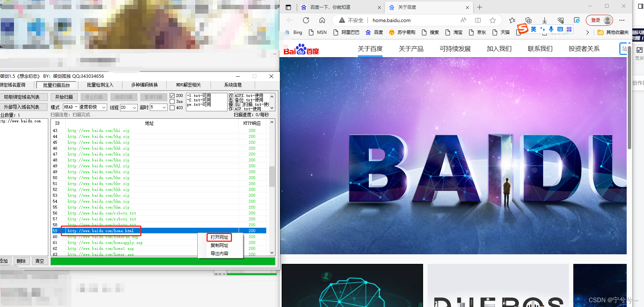Open 超时 timeout dropdown
The height and width of the screenshot is (307, 644).
pyautogui.click(x=159, y=107)
